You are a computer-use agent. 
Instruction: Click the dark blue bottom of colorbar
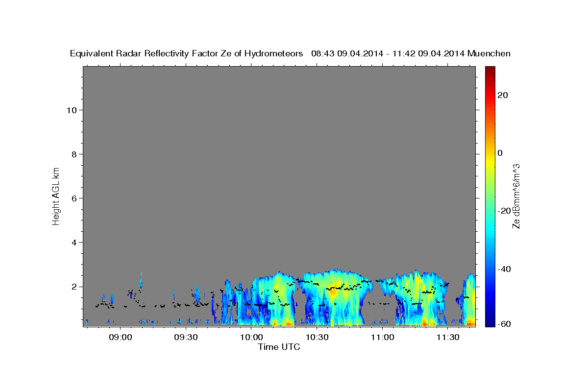pyautogui.click(x=490, y=322)
